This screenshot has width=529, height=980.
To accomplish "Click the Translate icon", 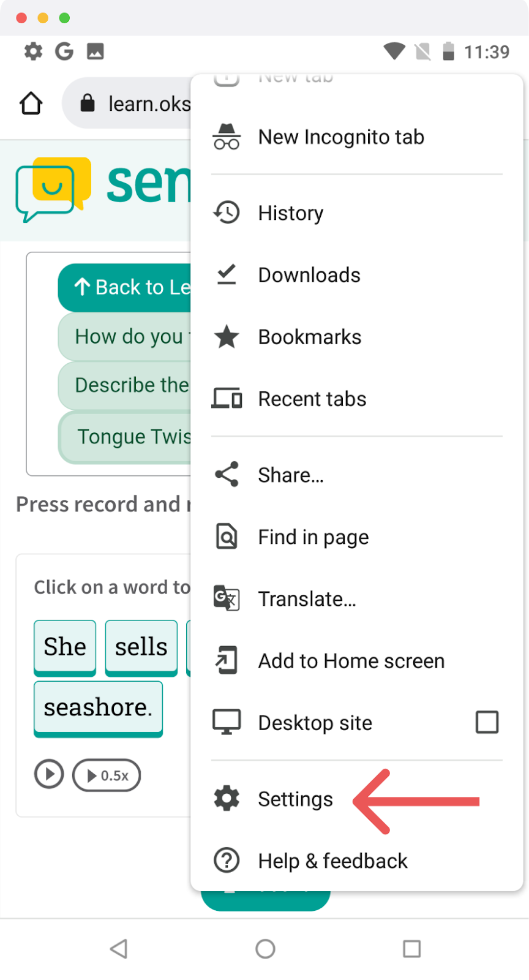I will [227, 598].
